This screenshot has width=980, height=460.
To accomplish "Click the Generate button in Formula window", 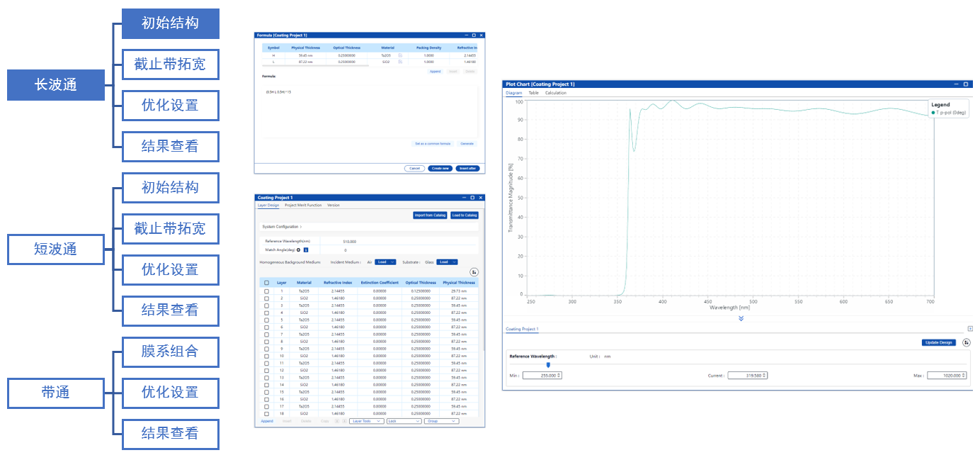I will tap(467, 143).
